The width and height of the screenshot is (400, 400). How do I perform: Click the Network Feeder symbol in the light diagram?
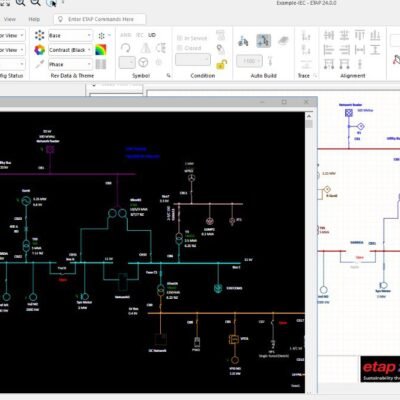[349, 113]
